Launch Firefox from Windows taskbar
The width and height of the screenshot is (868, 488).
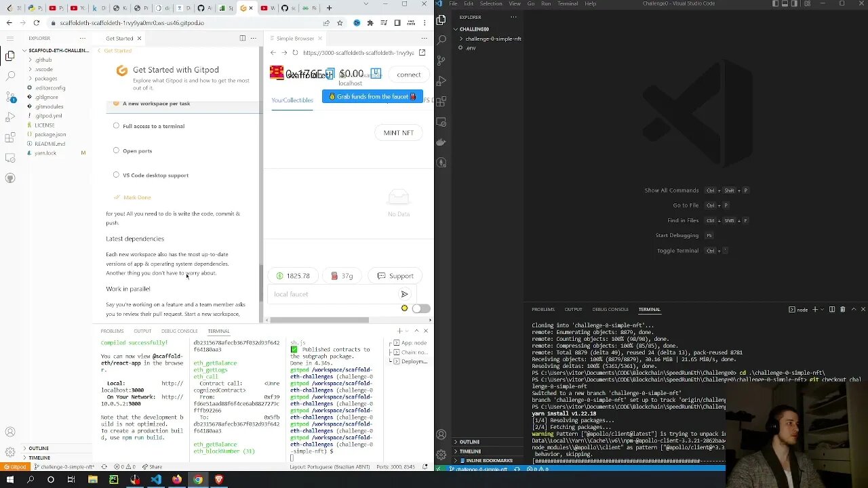click(x=176, y=480)
